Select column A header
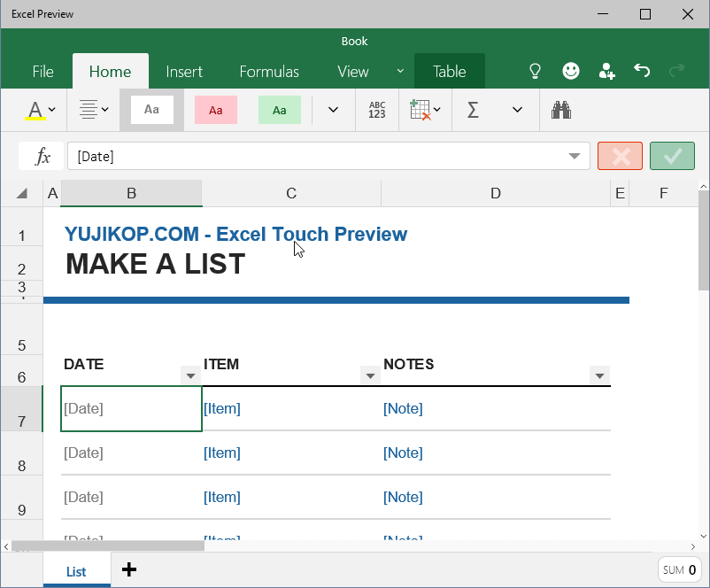The width and height of the screenshot is (710, 588). (52, 193)
